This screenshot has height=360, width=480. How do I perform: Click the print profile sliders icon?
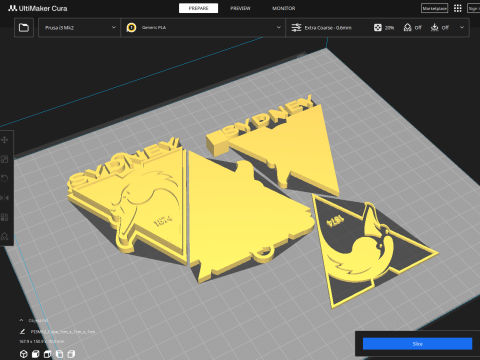pos(296,28)
